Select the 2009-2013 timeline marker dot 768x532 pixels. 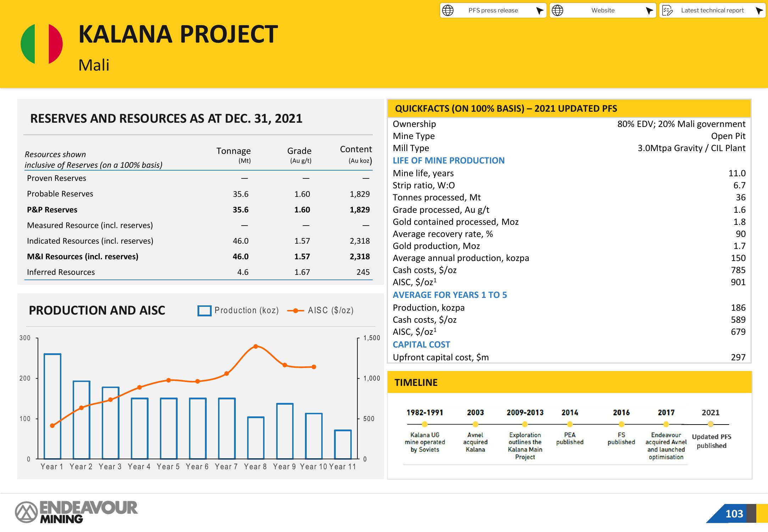pos(525,424)
